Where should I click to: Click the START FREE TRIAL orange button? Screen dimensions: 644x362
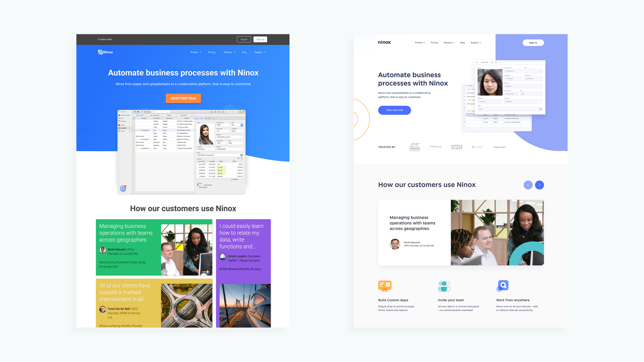(x=183, y=98)
